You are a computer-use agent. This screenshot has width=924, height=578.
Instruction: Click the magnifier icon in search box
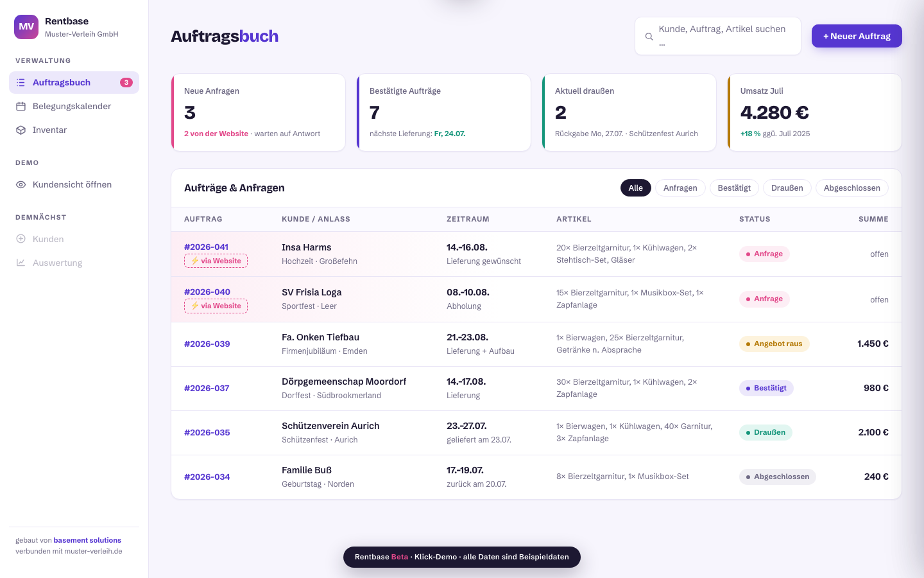coord(649,37)
